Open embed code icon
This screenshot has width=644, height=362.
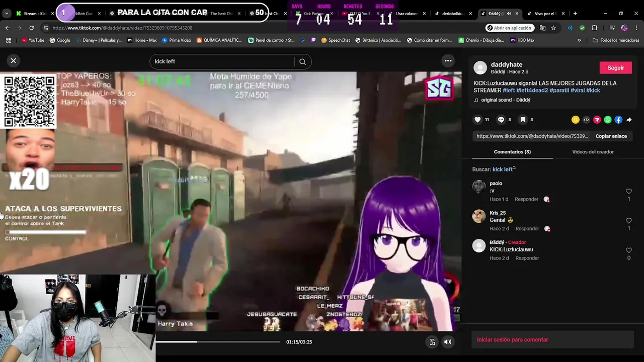point(586,120)
